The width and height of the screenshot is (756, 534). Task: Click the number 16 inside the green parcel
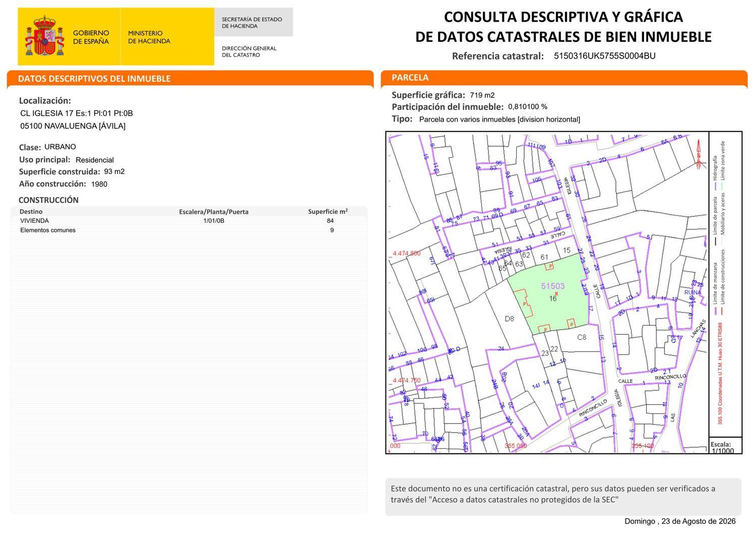[x=553, y=299]
